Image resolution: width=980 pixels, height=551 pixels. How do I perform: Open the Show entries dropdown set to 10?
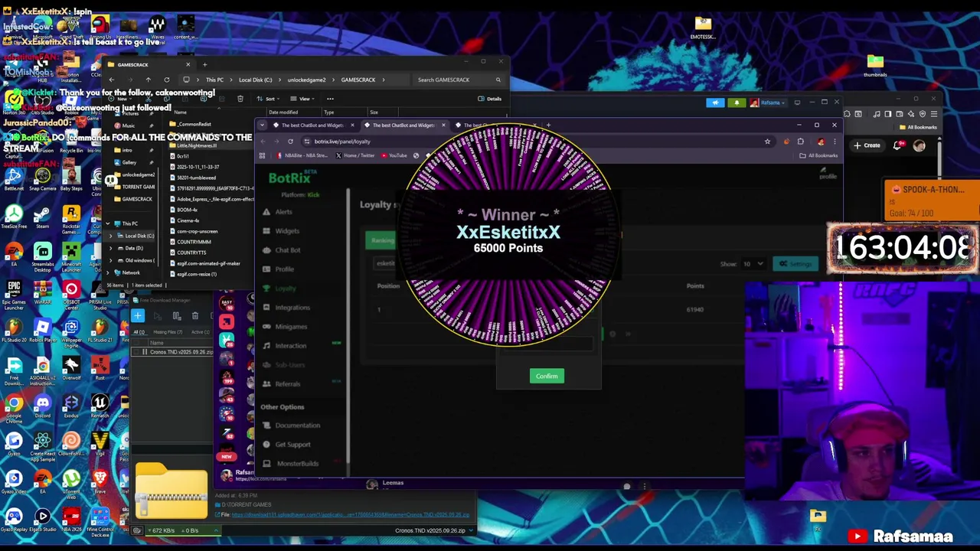[x=753, y=264]
